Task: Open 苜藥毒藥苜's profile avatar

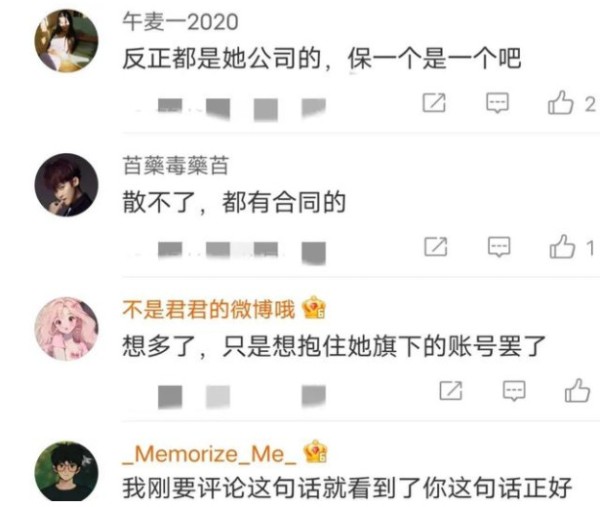Action: (x=67, y=185)
